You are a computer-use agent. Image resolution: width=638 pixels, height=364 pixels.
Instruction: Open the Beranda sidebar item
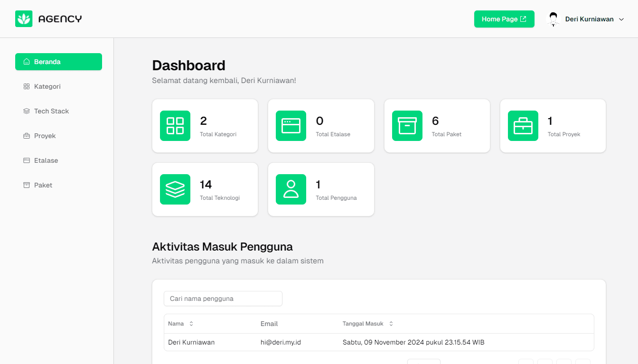58,62
